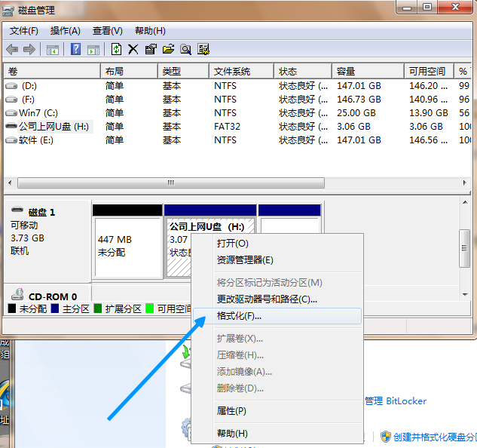Select the Win7 (C:) drive icon

[11, 113]
